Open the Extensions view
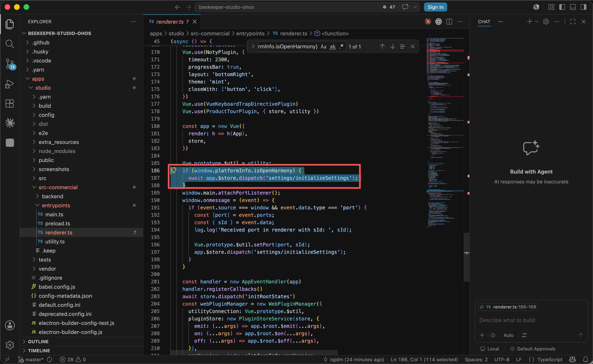The width and height of the screenshot is (593, 364). 10,103
